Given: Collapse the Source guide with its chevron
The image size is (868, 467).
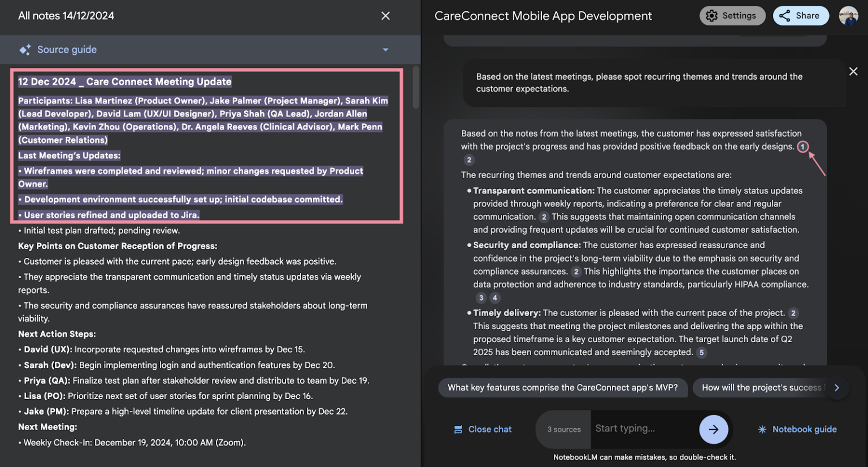Looking at the screenshot, I should point(385,49).
